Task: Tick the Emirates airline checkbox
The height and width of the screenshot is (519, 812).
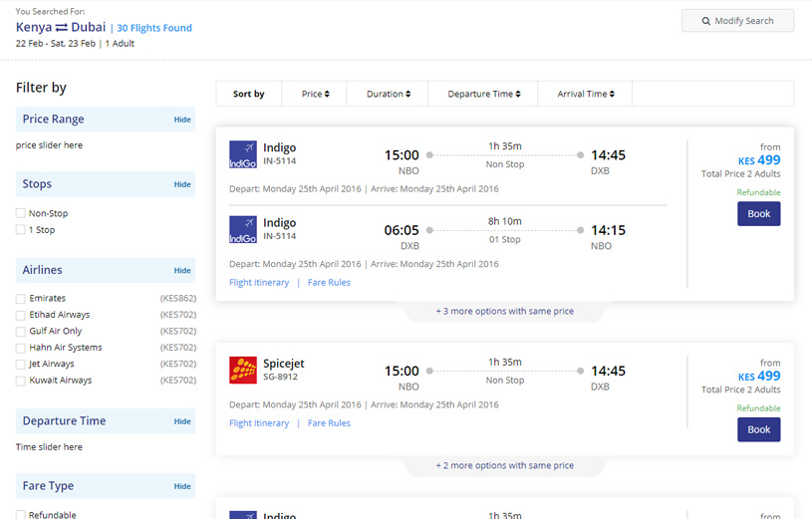Action: pos(21,298)
